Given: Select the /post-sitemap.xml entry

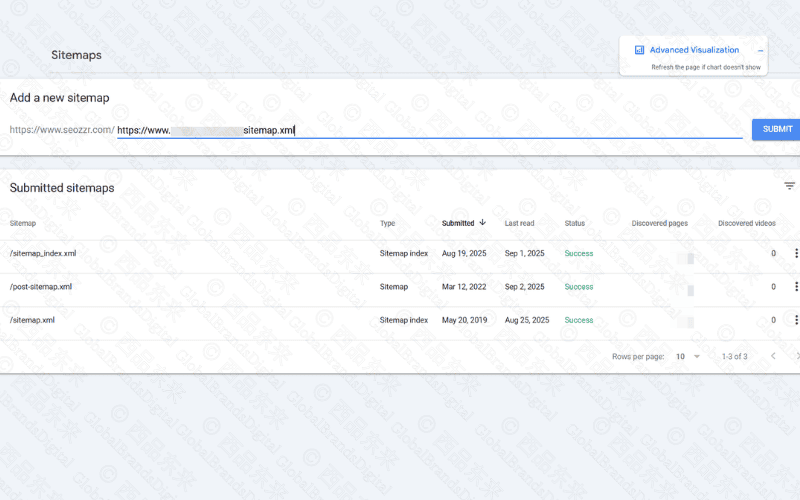Looking at the screenshot, I should tap(41, 287).
